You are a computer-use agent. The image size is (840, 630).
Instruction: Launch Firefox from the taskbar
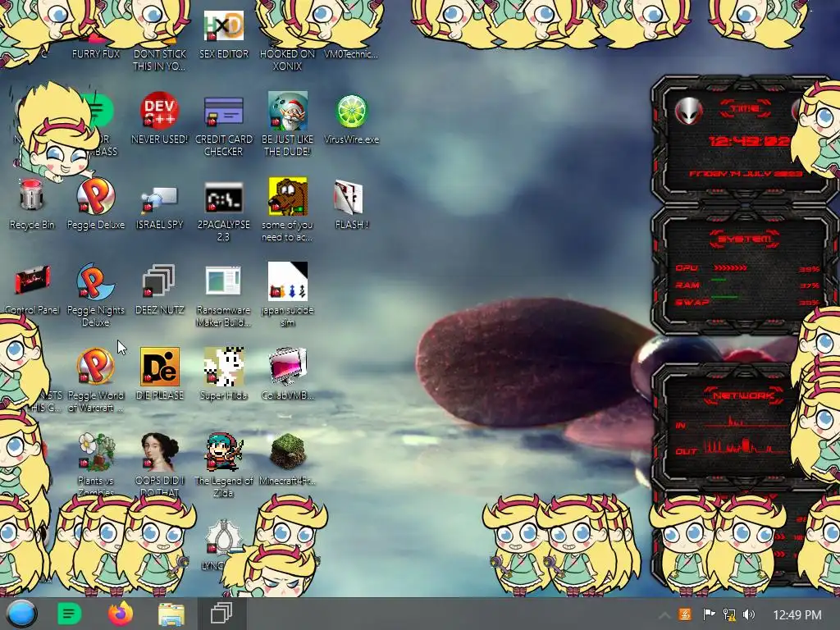tap(121, 614)
